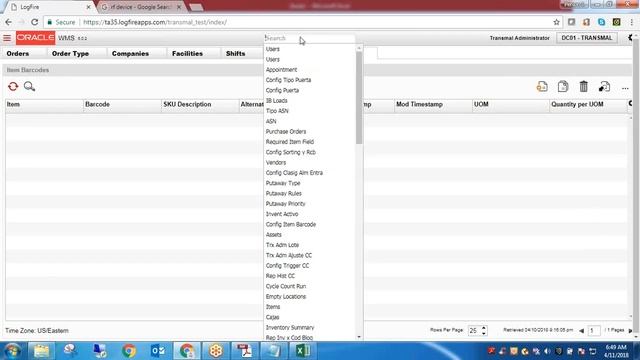640x360 pixels.
Task: Select Inventory Summary from the list
Action: (290, 327)
